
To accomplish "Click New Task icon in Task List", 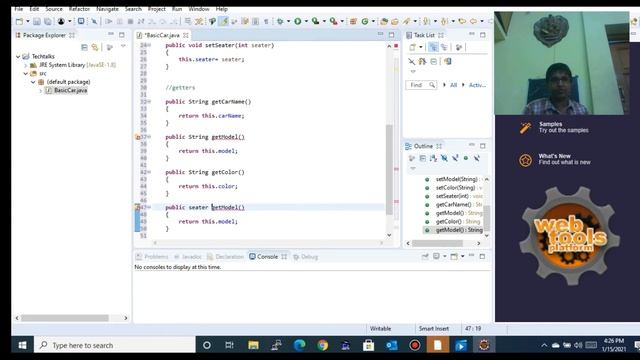I will pyautogui.click(x=412, y=47).
